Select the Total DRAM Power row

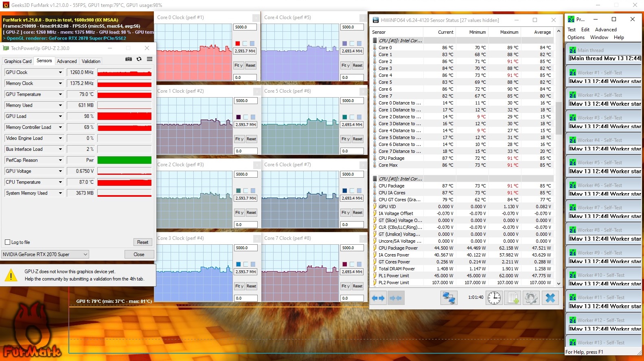[x=462, y=269]
